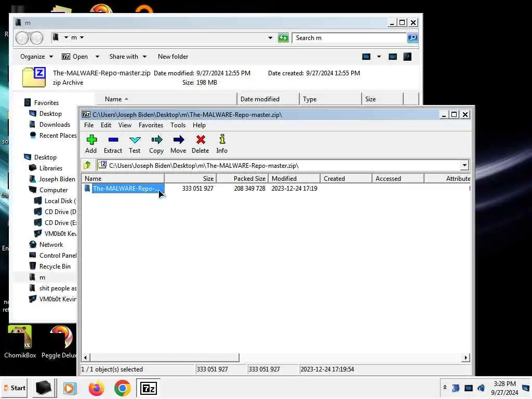
Task: Sort by the Modified column in 7-Zip
Action: pyautogui.click(x=294, y=179)
